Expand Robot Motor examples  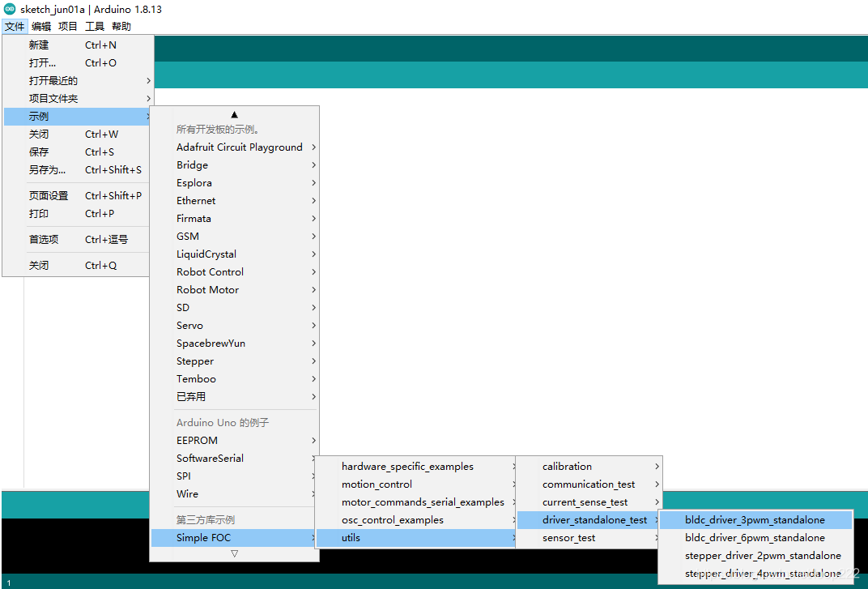(234, 289)
